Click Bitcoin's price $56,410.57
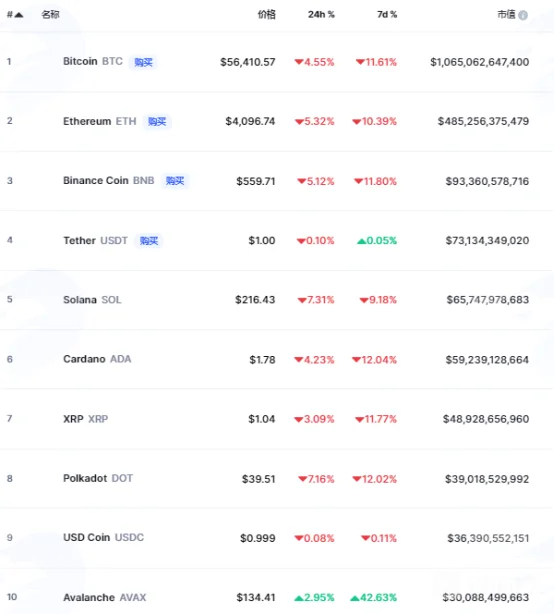 (x=247, y=62)
